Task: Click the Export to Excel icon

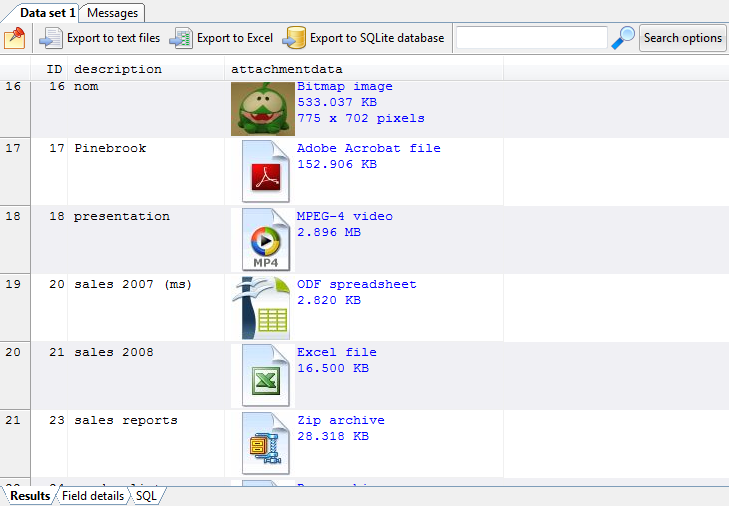Action: point(181,38)
